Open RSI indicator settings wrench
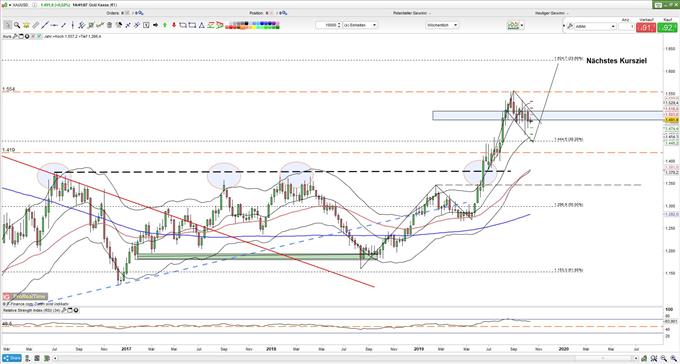 (x=64, y=310)
